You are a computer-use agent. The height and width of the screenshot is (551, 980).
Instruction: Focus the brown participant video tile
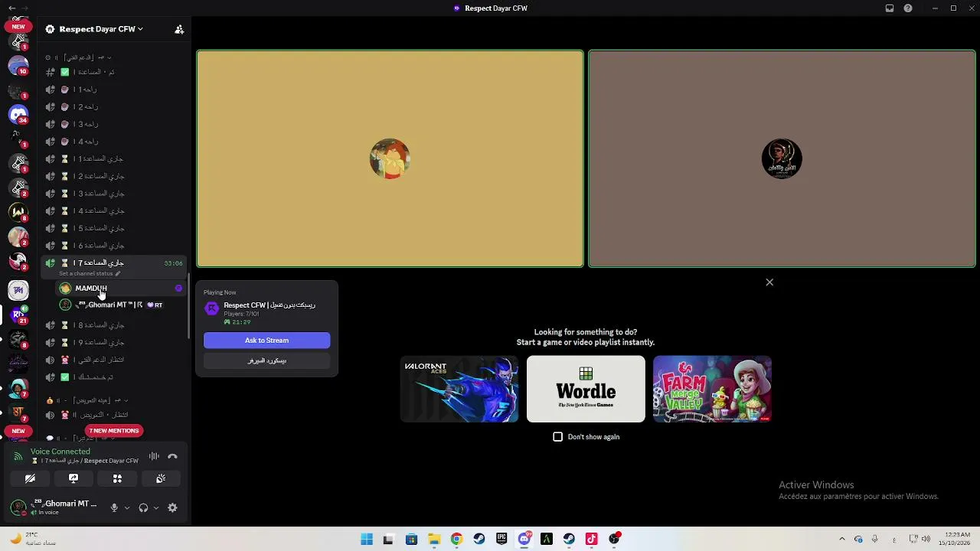tap(782, 158)
